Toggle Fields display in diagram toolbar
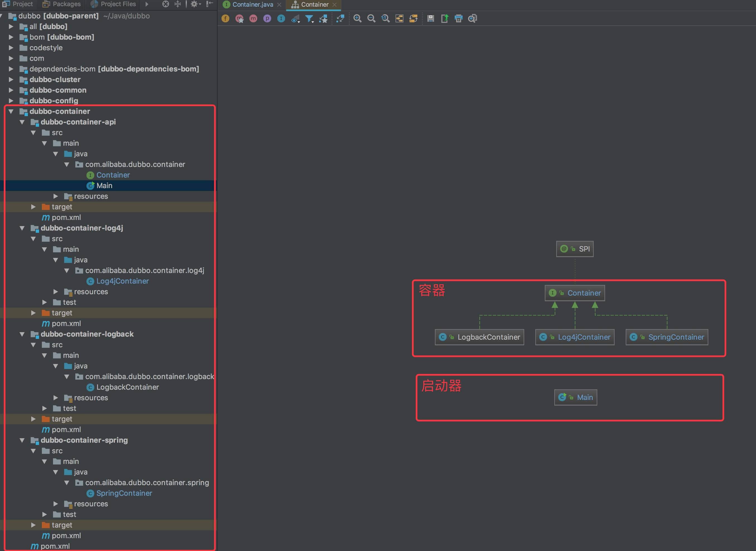The width and height of the screenshot is (756, 551). click(x=225, y=18)
